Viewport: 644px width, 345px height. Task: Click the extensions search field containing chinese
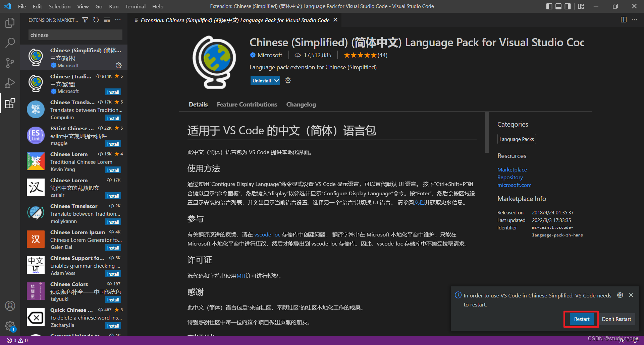[75, 35]
